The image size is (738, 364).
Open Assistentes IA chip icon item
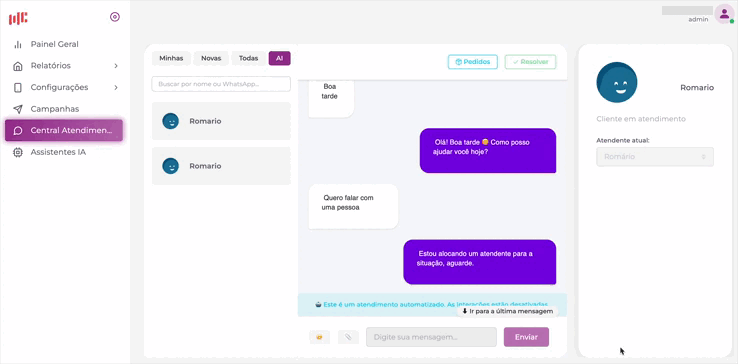coord(18,153)
